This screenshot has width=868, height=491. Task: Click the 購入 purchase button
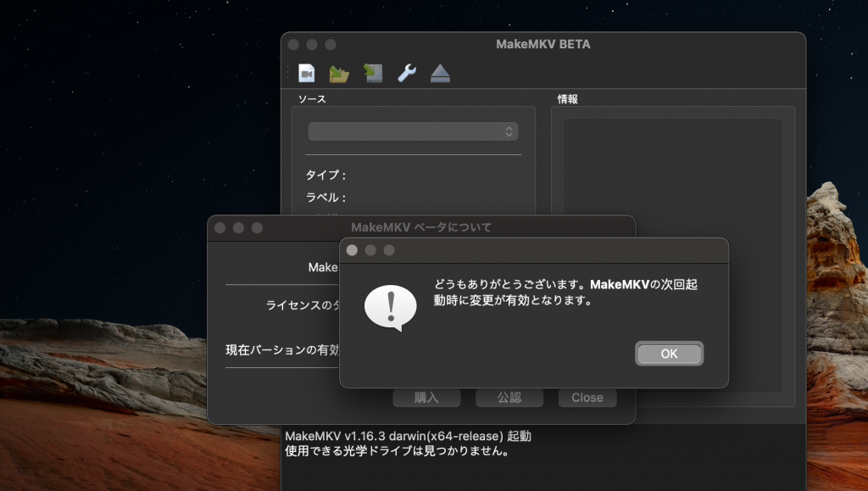426,398
